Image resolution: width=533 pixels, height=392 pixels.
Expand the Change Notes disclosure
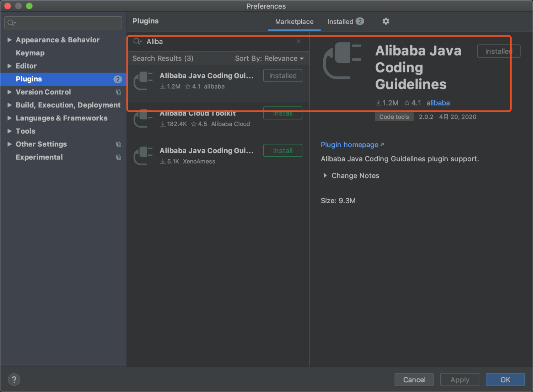point(325,176)
